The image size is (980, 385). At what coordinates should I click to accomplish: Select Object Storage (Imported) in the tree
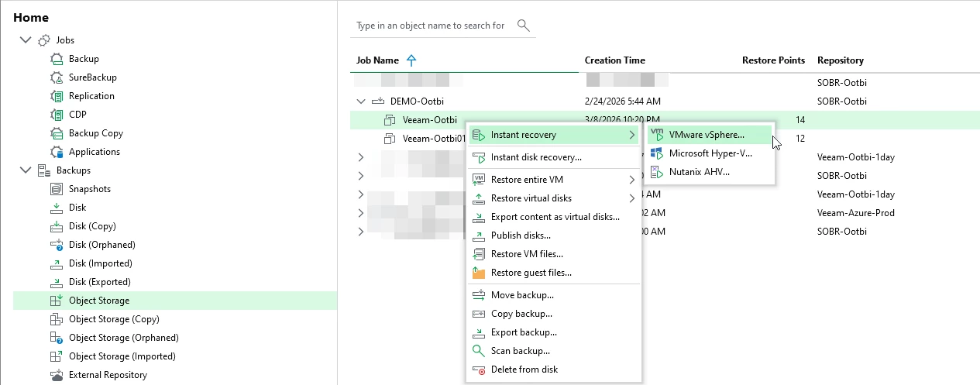pos(122,356)
